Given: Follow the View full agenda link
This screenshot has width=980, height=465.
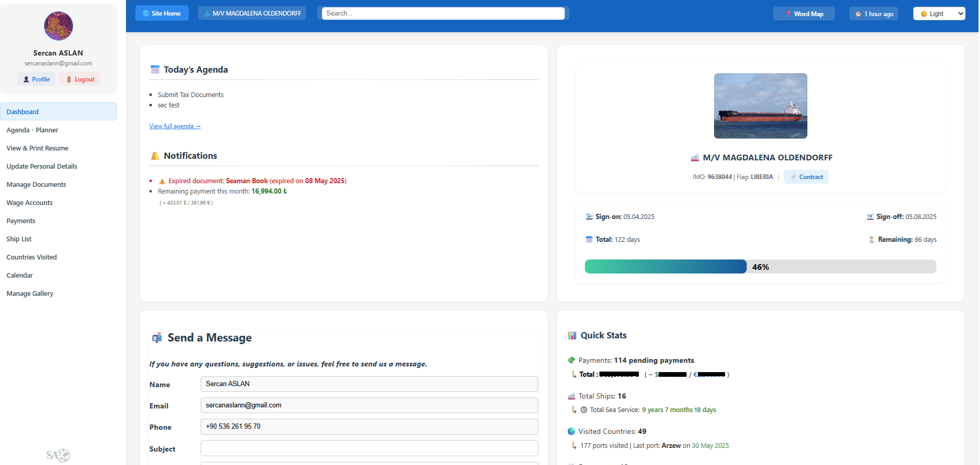Looking at the screenshot, I should [x=175, y=126].
